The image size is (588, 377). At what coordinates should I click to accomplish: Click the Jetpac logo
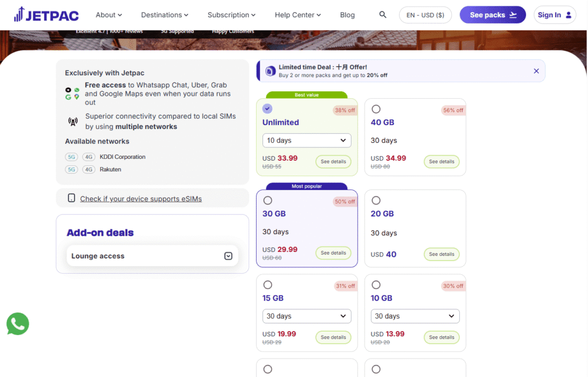(46, 14)
